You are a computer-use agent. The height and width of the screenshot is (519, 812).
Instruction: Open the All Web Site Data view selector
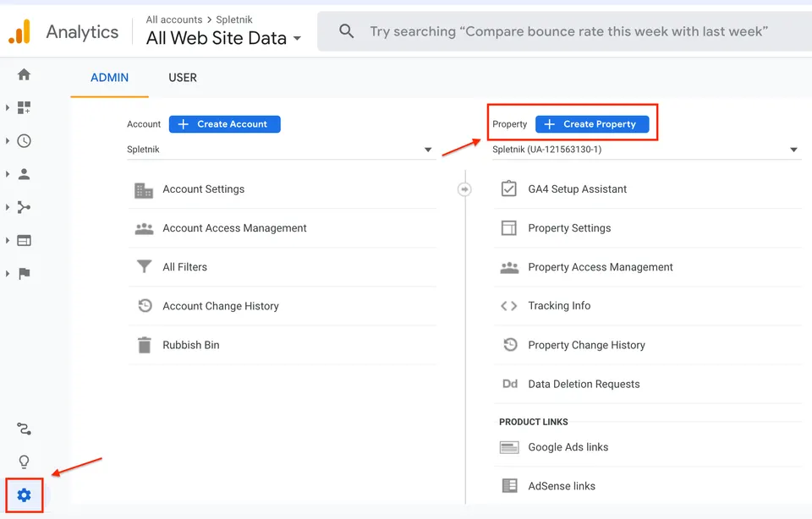(223, 38)
